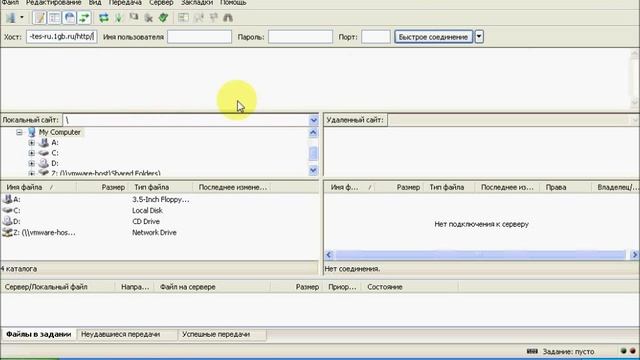Click the Состояние queue column header

point(410,287)
